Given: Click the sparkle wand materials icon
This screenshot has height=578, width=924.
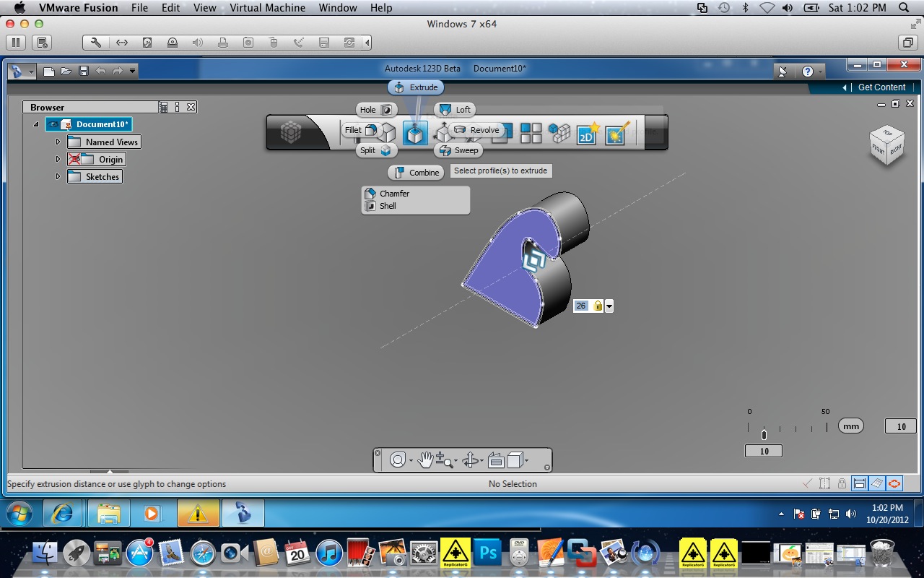Looking at the screenshot, I should [618, 133].
